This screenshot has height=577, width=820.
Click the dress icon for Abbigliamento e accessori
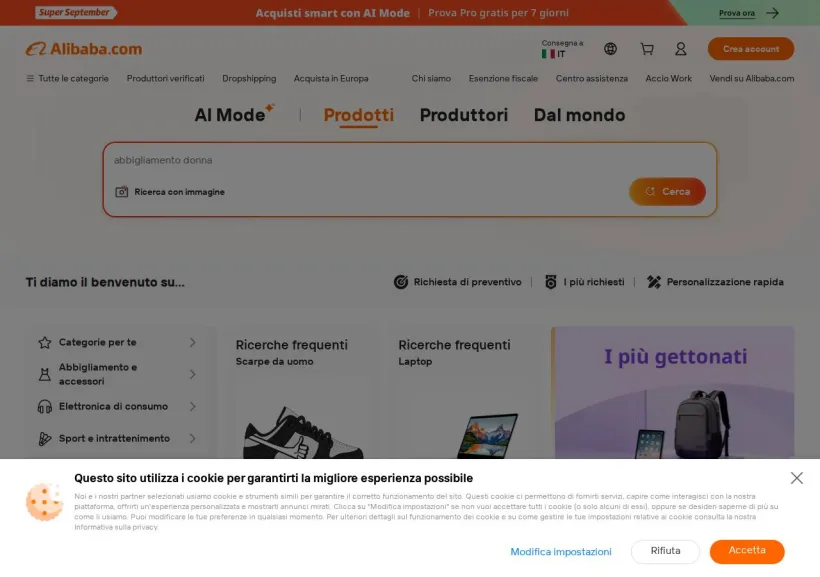tap(44, 375)
